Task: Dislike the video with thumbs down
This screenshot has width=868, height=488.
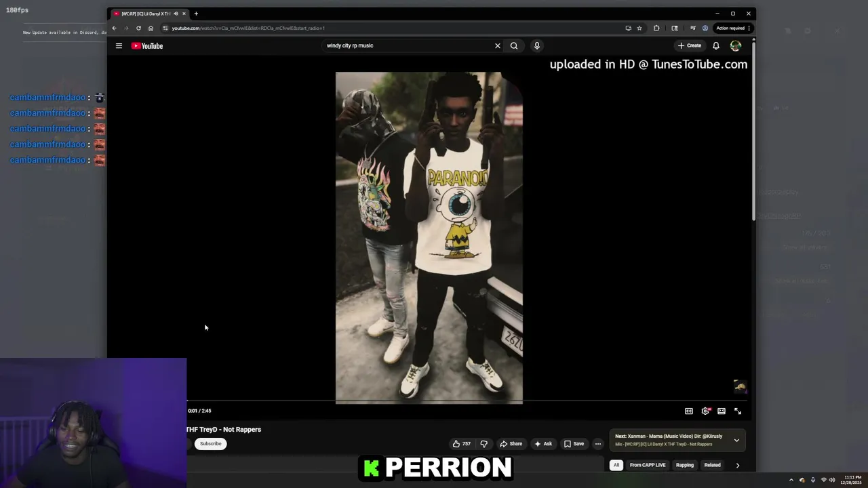Action: pyautogui.click(x=484, y=444)
